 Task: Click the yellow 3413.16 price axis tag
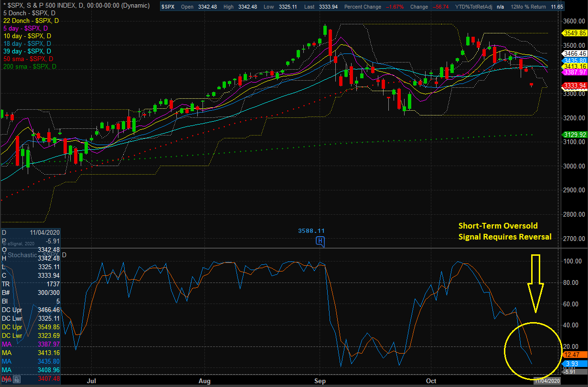tap(575, 66)
